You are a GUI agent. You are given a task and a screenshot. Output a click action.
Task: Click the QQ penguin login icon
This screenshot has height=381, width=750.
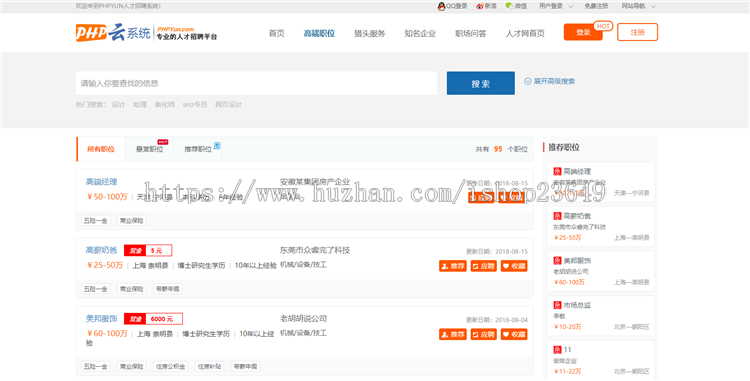click(x=441, y=6)
